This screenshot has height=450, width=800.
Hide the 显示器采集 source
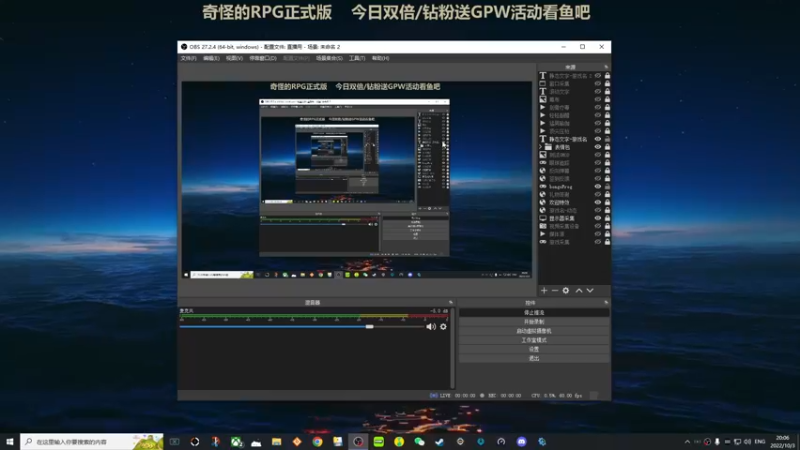coord(598,218)
